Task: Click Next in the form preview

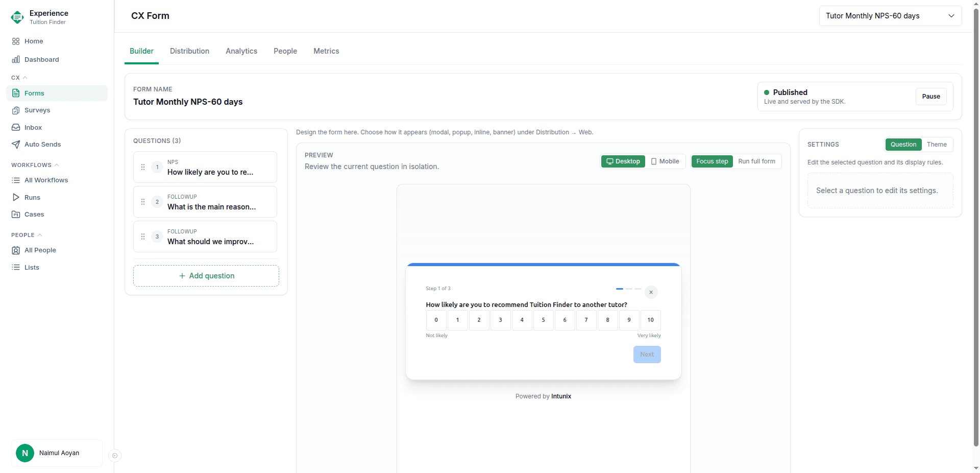Action: click(647, 354)
